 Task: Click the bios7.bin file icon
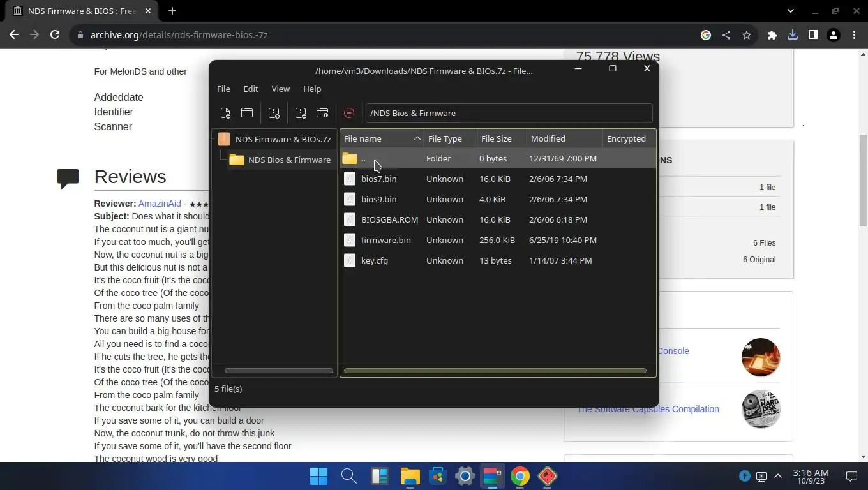[350, 179]
